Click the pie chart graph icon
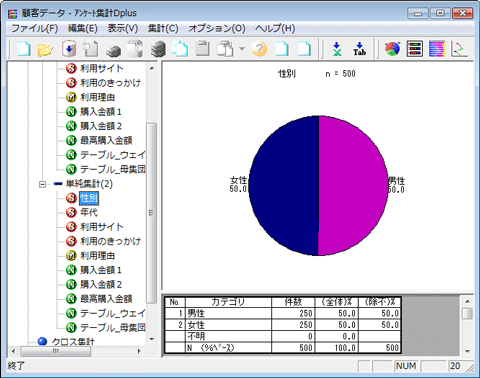This screenshot has width=480, height=378. click(392, 49)
